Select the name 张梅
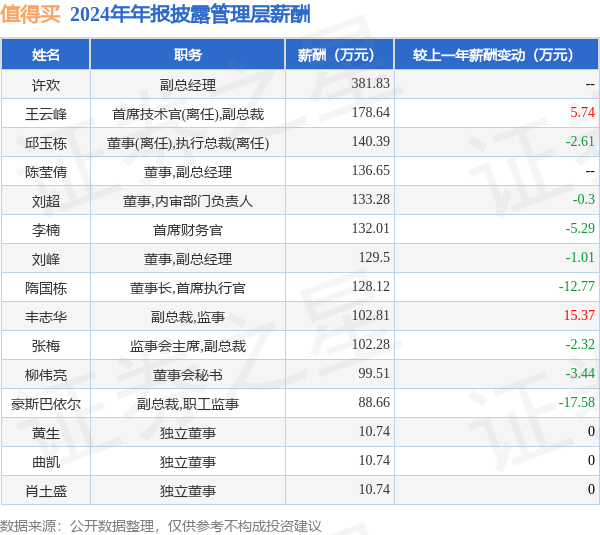Viewport: 600px width, 535px height. tap(46, 346)
